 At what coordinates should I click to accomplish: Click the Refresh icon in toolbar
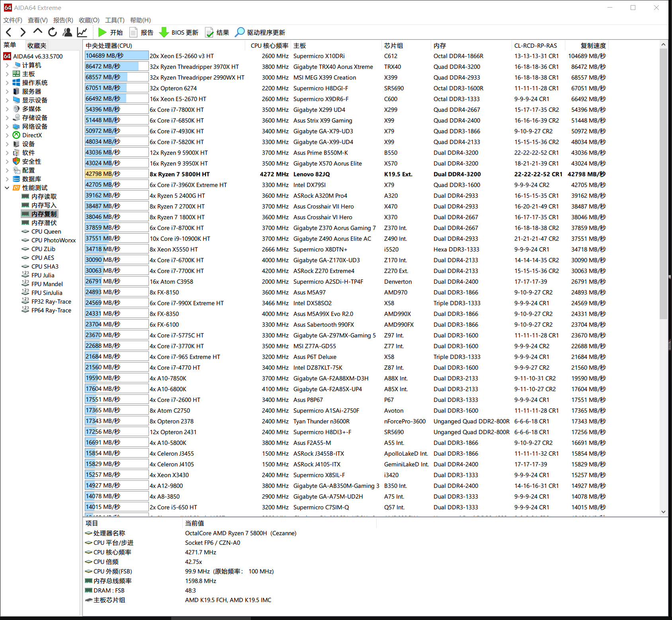pyautogui.click(x=53, y=32)
